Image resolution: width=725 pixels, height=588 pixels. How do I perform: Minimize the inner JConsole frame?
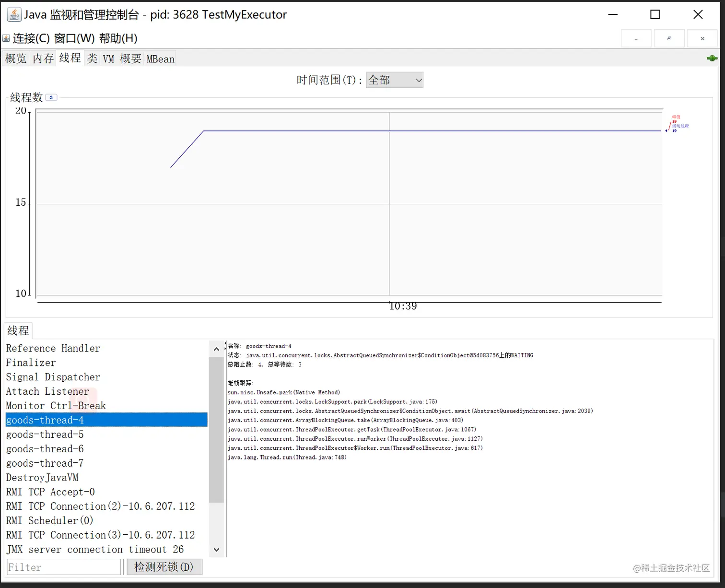click(636, 38)
